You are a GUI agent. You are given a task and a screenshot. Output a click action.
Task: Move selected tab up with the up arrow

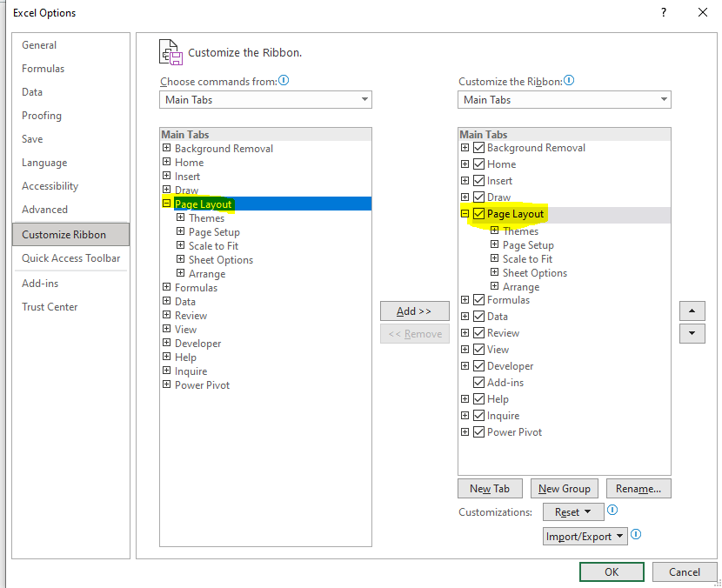692,311
